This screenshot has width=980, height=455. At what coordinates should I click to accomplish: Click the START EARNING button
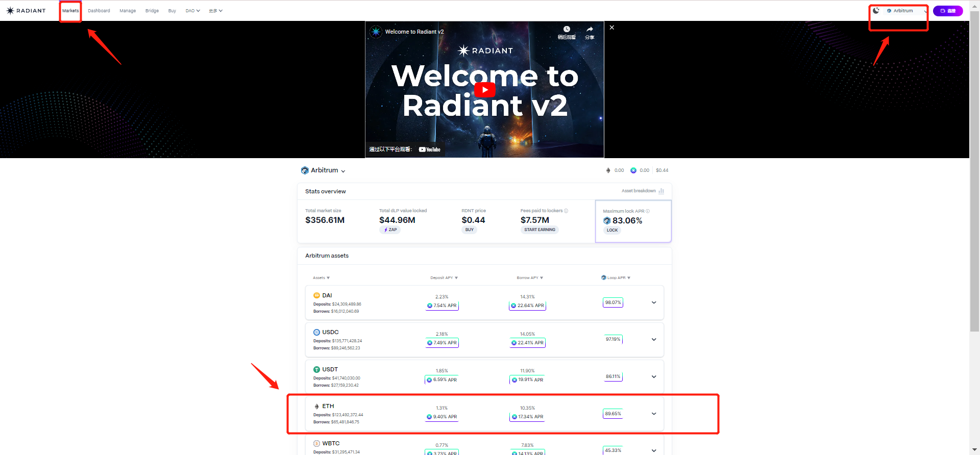click(x=540, y=230)
